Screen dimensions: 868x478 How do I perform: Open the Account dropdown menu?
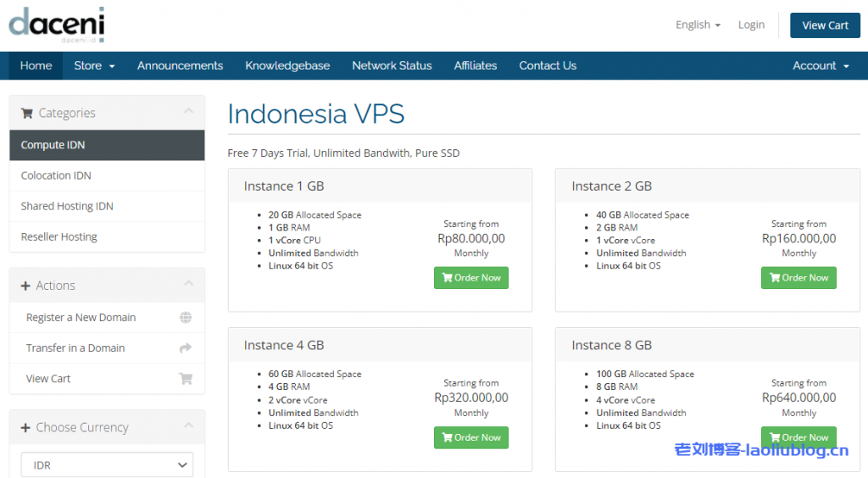pos(820,66)
